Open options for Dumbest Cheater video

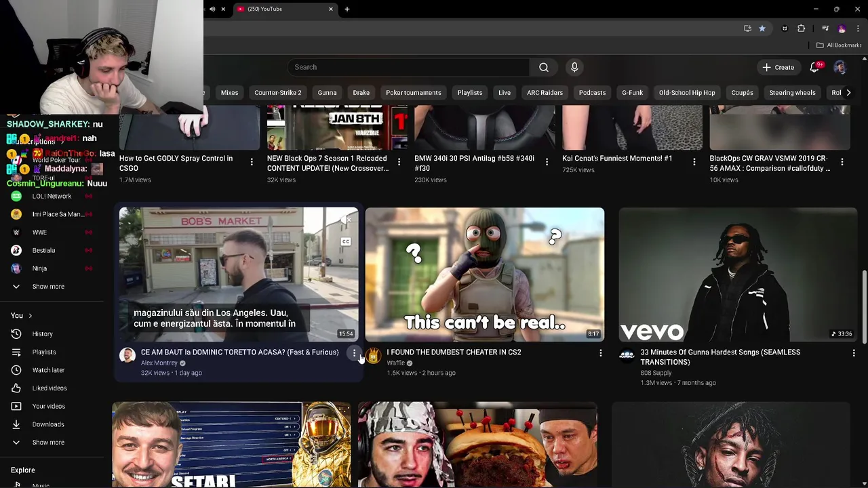(x=600, y=353)
